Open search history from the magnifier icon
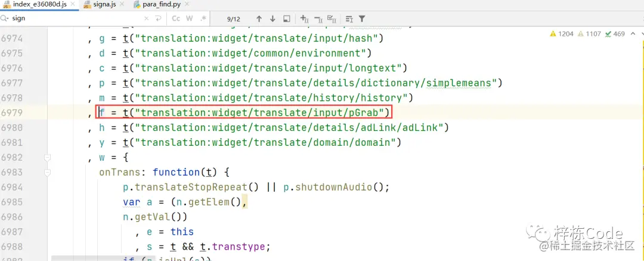 click(x=5, y=19)
